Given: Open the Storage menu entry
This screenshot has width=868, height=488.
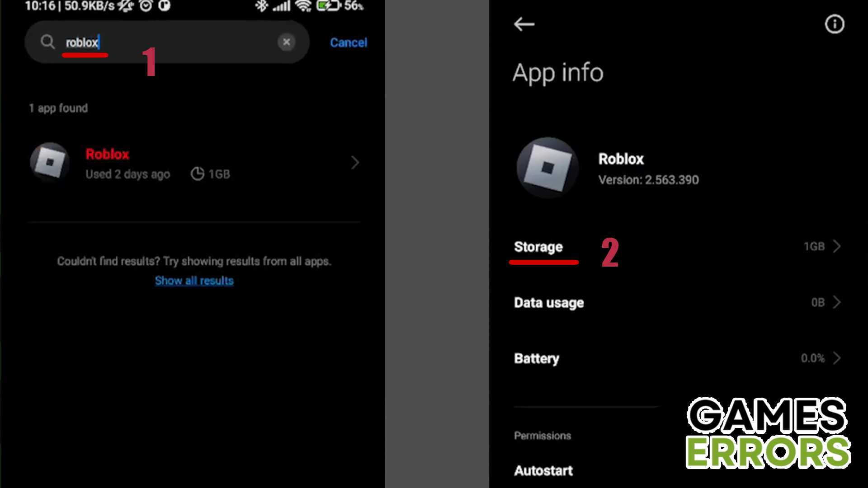Looking at the screenshot, I should click(677, 247).
